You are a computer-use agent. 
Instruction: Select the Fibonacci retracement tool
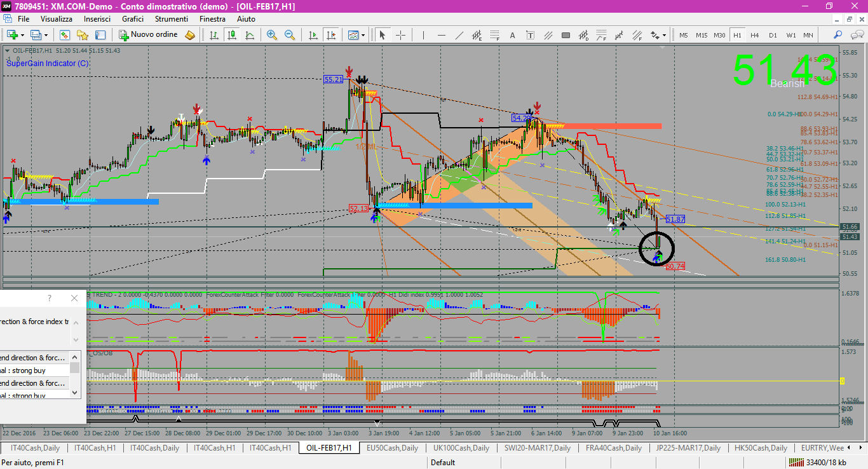coord(495,35)
